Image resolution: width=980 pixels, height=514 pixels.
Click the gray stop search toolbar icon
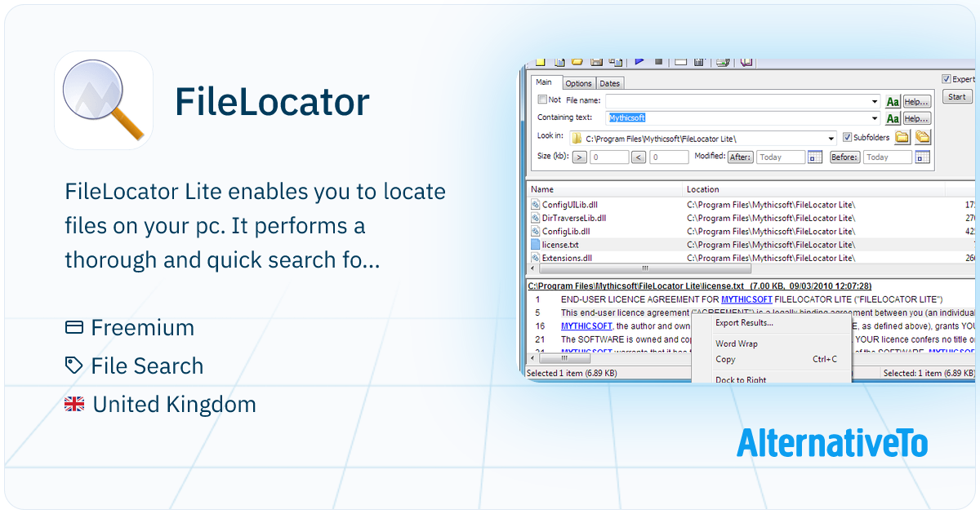(x=658, y=61)
